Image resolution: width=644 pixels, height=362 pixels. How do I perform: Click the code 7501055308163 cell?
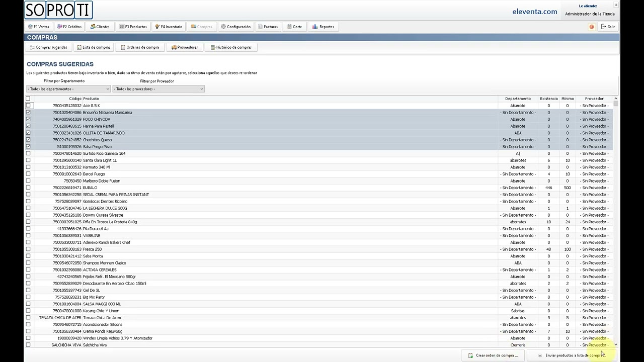[x=67, y=249]
